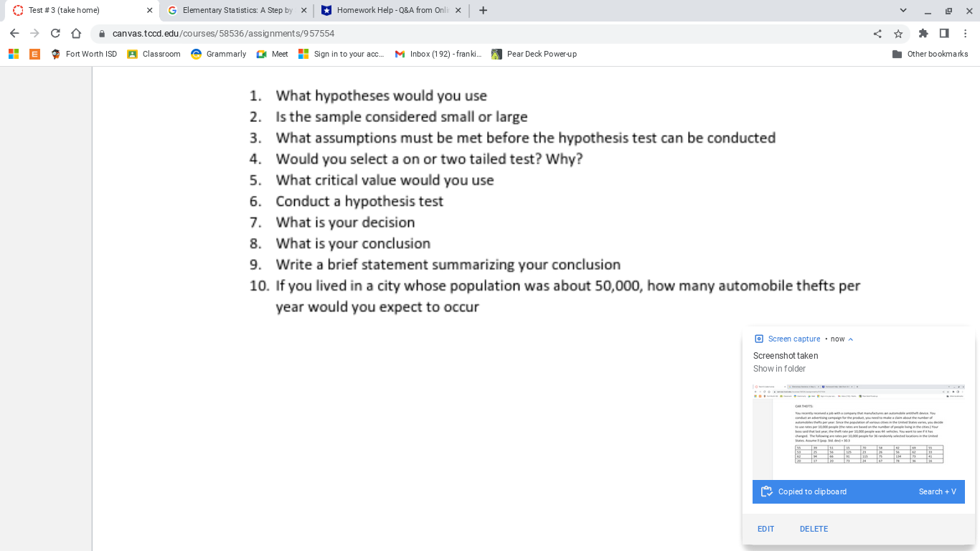
Task: Toggle bookmarking with the star icon
Action: click(x=898, y=33)
